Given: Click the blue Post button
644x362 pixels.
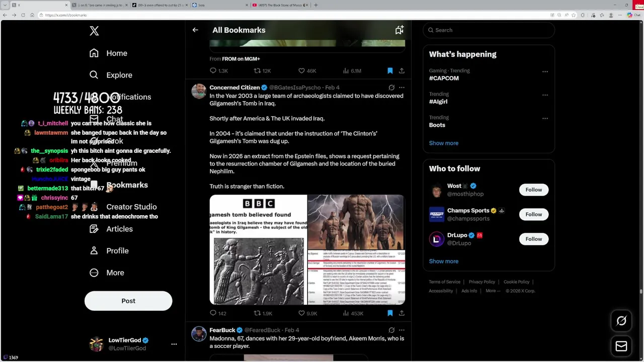Looking at the screenshot, I should click(128, 301).
